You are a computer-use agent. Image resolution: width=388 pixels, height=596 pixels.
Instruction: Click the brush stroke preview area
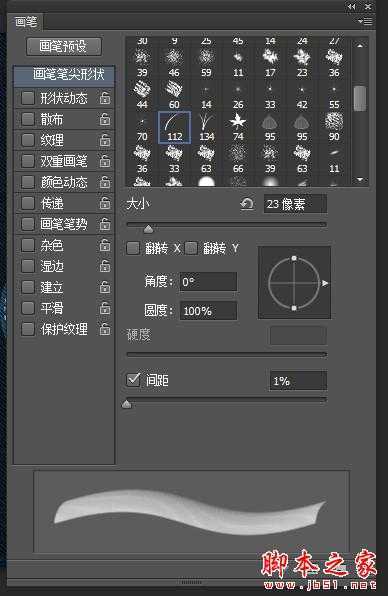(192, 512)
